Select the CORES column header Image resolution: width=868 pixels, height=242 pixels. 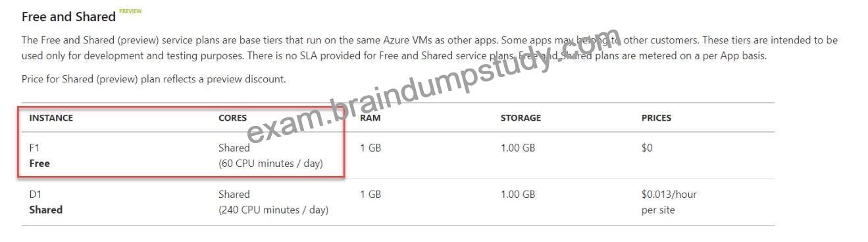point(233,118)
